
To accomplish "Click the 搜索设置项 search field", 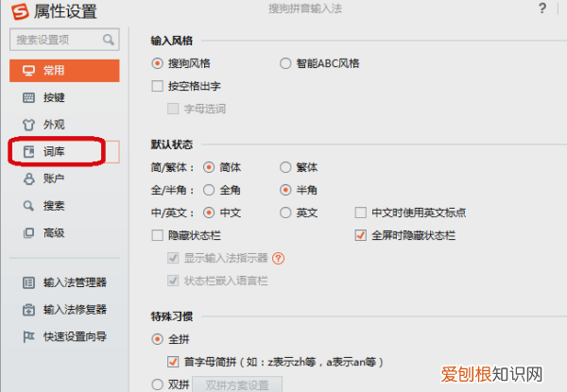I will 64,40.
